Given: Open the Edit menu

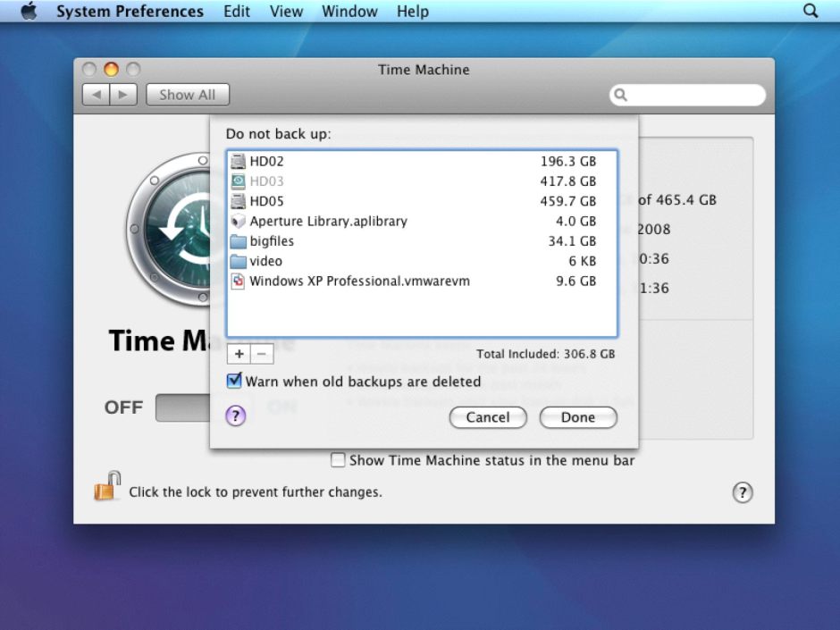Looking at the screenshot, I should [236, 11].
